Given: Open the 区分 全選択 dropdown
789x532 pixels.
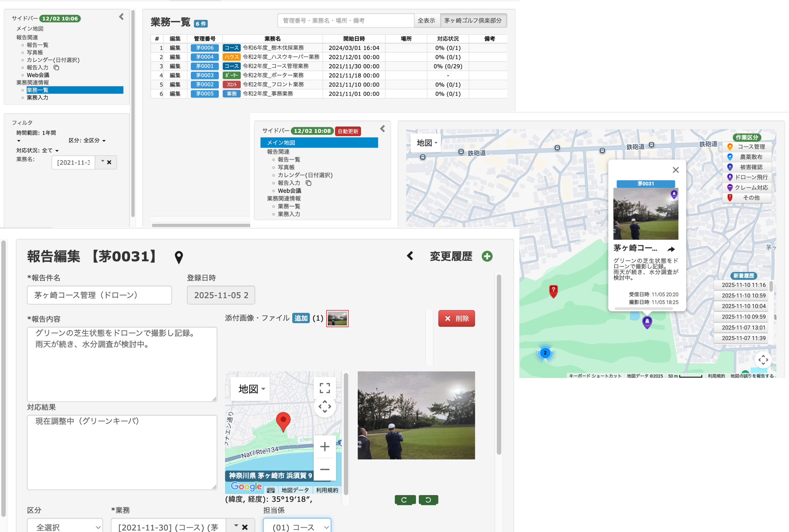Looking at the screenshot, I should coord(65,527).
